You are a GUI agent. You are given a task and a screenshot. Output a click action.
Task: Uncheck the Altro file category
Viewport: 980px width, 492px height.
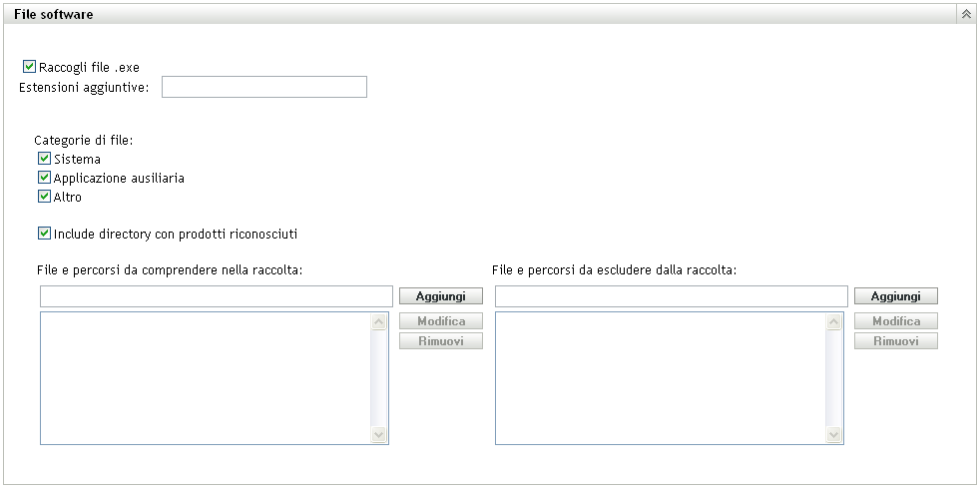(44, 197)
